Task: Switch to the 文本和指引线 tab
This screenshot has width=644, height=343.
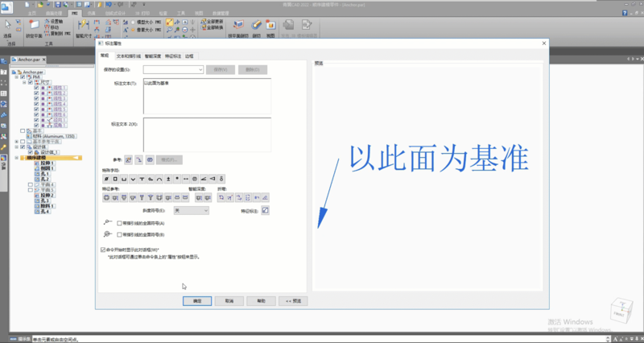Action: tap(128, 56)
